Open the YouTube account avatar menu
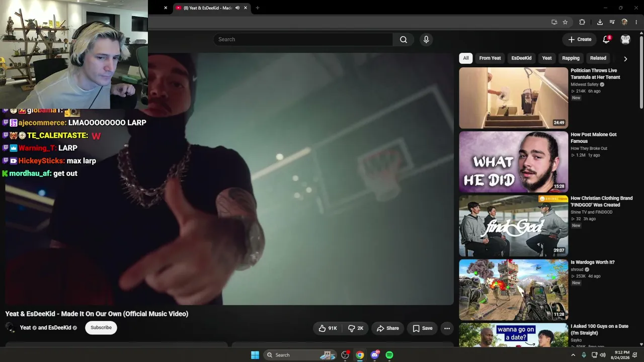644x362 pixels. coord(625,39)
